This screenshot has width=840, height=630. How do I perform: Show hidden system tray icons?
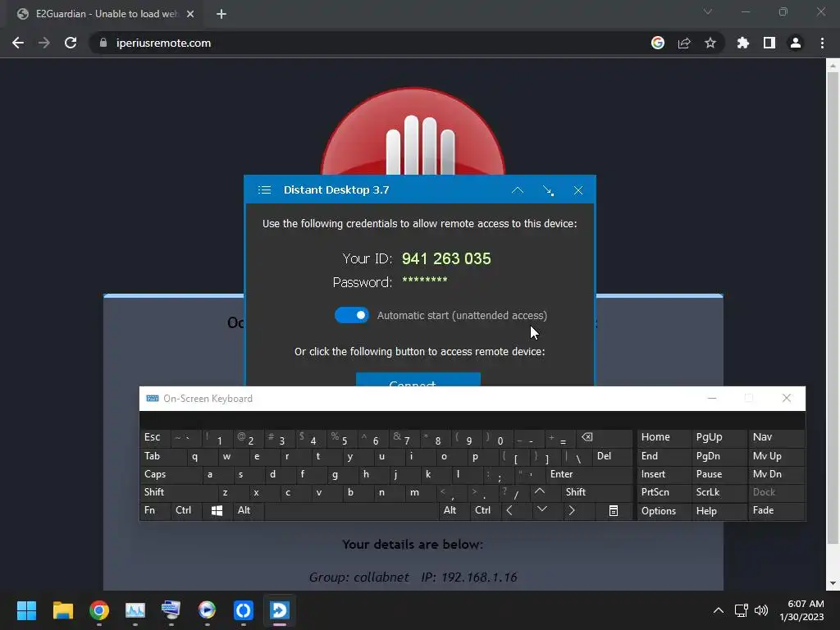[x=719, y=610]
